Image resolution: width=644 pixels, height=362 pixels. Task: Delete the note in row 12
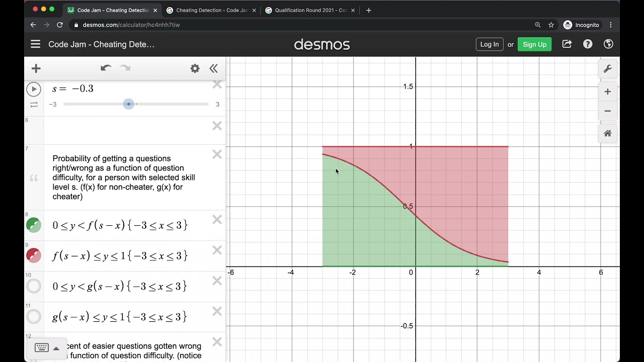[x=217, y=342]
